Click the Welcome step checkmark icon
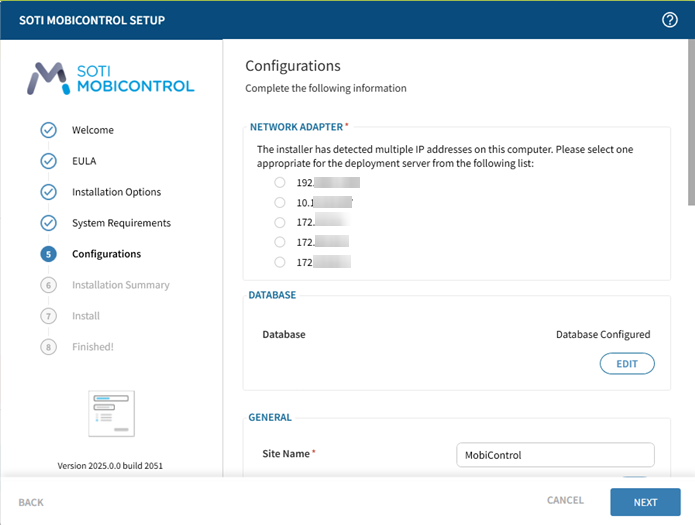 tap(48, 130)
